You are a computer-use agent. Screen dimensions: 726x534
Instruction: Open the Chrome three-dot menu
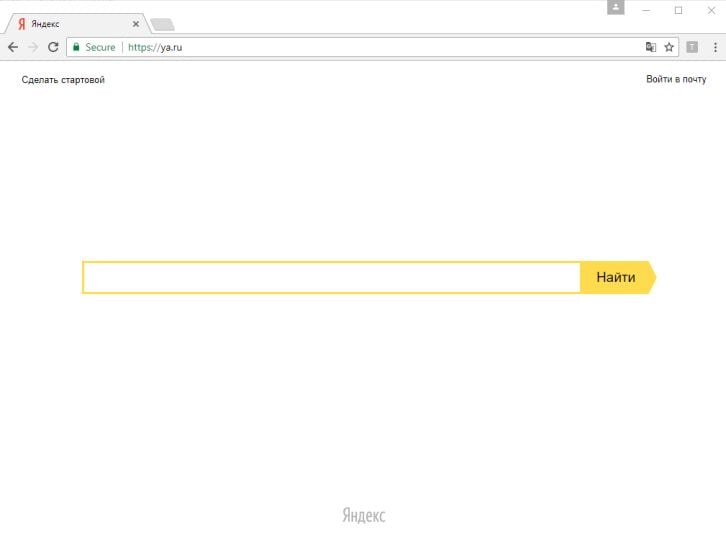(x=715, y=47)
